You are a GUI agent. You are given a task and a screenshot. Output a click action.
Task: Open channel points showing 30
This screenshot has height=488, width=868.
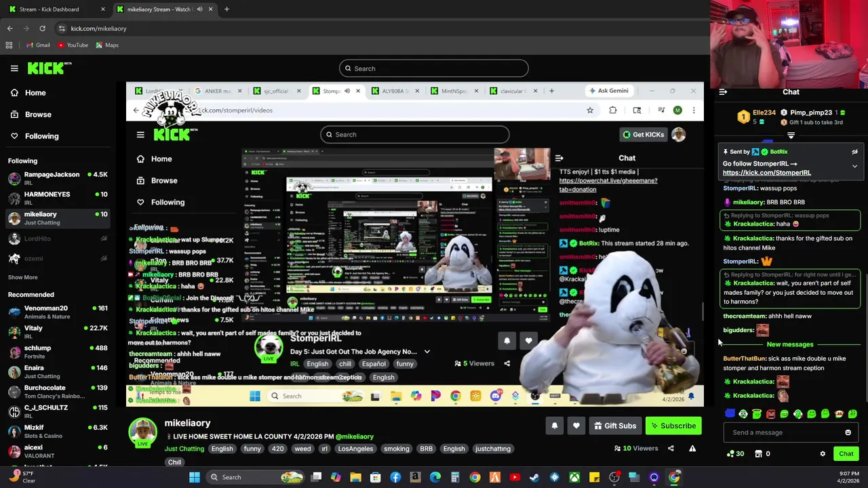pyautogui.click(x=735, y=454)
